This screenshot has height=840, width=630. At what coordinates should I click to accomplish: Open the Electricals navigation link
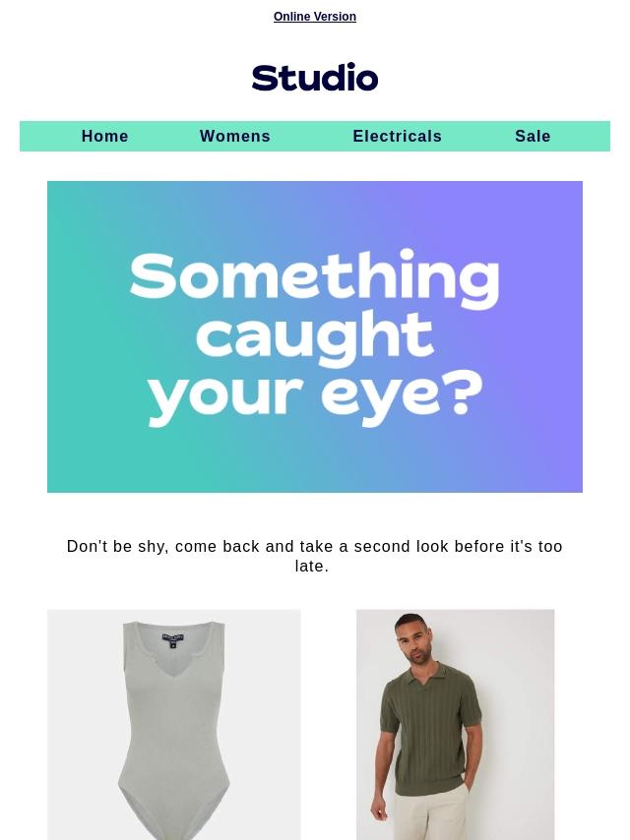point(398,136)
